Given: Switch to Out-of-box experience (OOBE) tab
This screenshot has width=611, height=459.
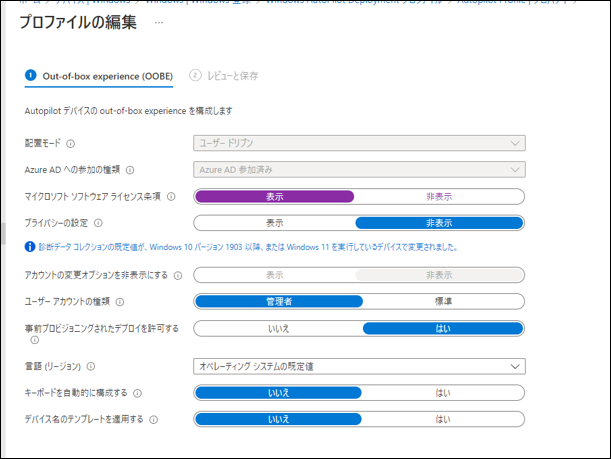Looking at the screenshot, I should (99, 76).
